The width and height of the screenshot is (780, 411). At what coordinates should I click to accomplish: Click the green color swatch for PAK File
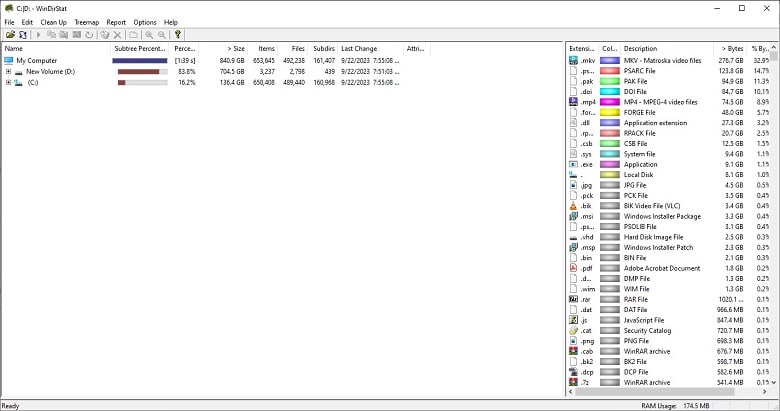point(609,81)
